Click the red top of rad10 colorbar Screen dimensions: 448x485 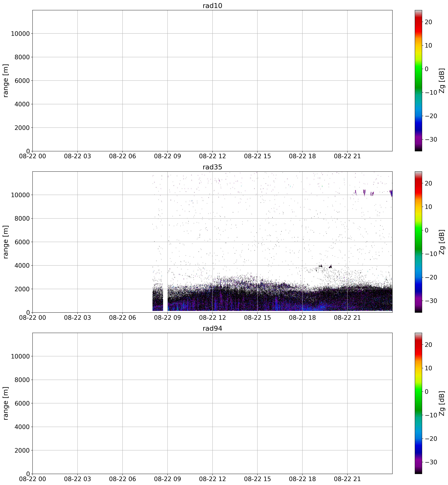pyautogui.click(x=418, y=22)
